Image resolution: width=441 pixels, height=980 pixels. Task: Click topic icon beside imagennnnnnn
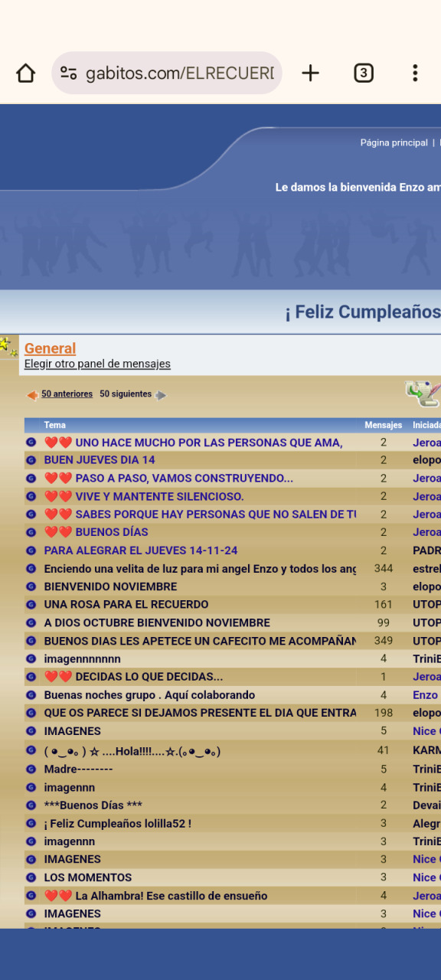pos(31,659)
